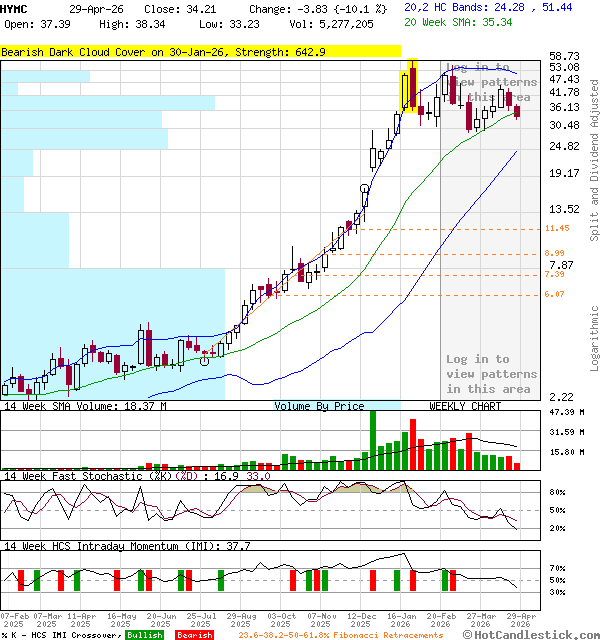
Task: Click the last red candlestick on the chart
Action: (x=517, y=112)
